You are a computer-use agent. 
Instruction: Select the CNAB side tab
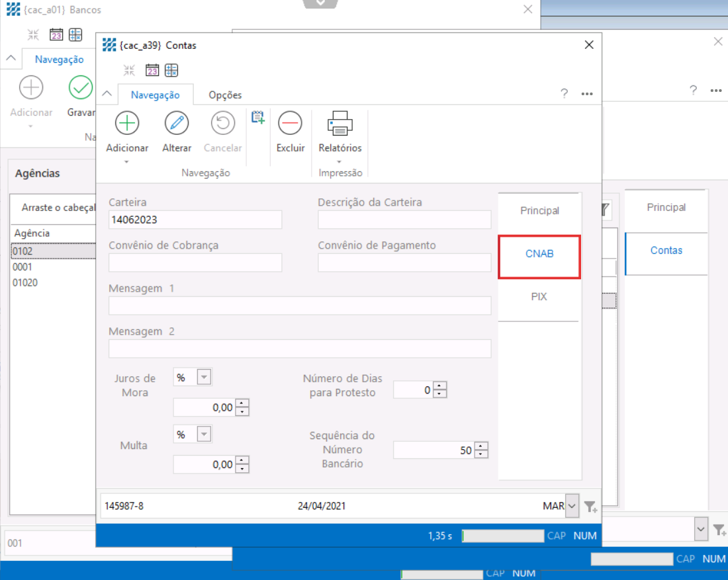539,254
